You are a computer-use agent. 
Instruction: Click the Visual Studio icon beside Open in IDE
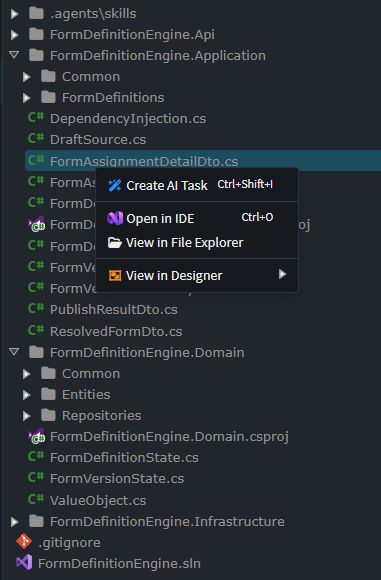click(x=115, y=218)
